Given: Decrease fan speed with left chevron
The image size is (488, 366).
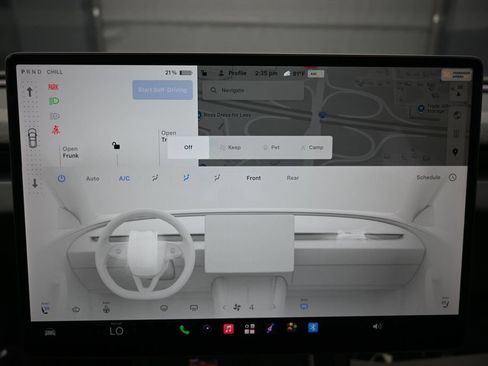Looking at the screenshot, I should tap(224, 307).
